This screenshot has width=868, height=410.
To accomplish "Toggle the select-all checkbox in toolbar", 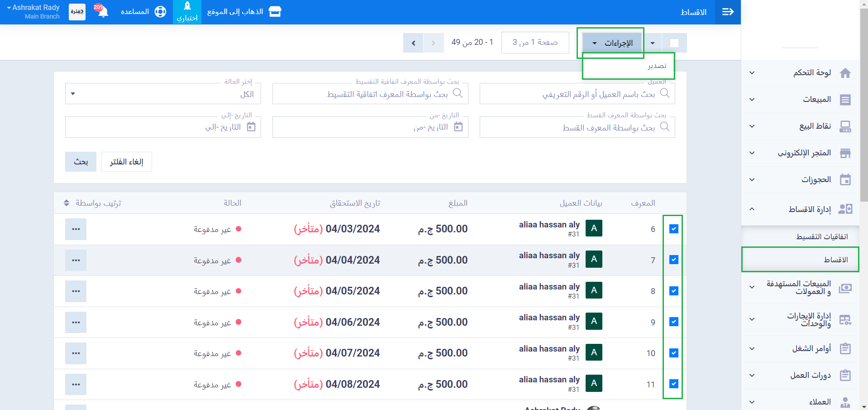I will pos(674,43).
